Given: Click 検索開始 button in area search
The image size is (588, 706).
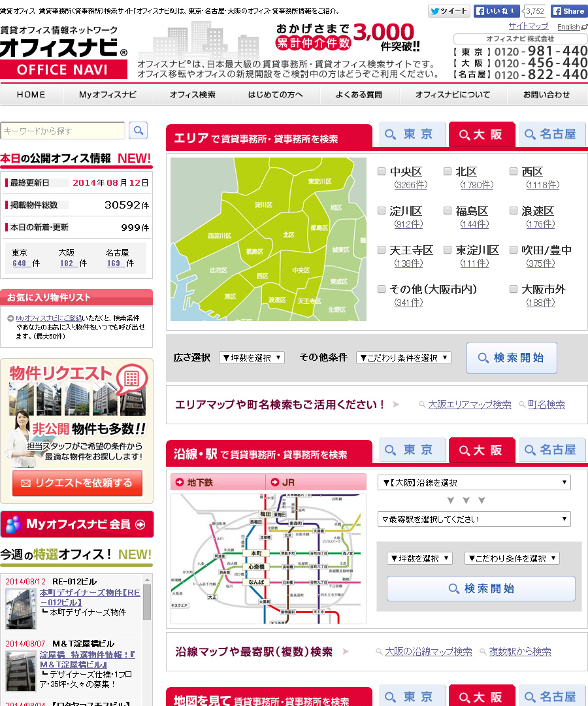Looking at the screenshot, I should pos(512,358).
